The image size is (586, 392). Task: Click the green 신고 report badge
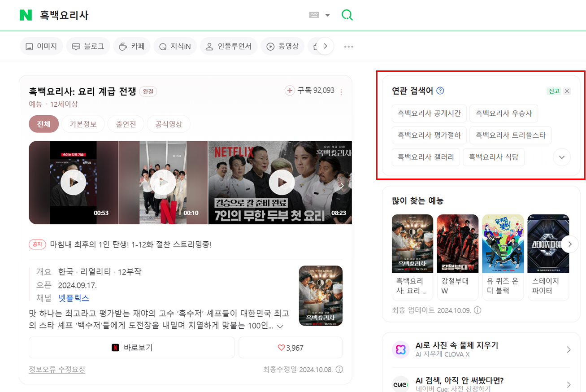[x=554, y=91]
